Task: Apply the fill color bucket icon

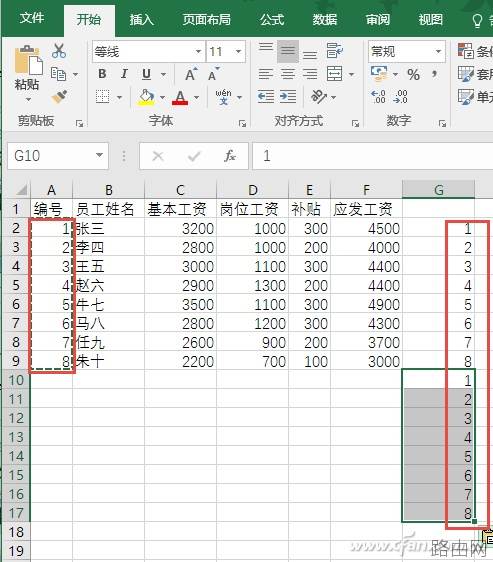Action: click(146, 97)
